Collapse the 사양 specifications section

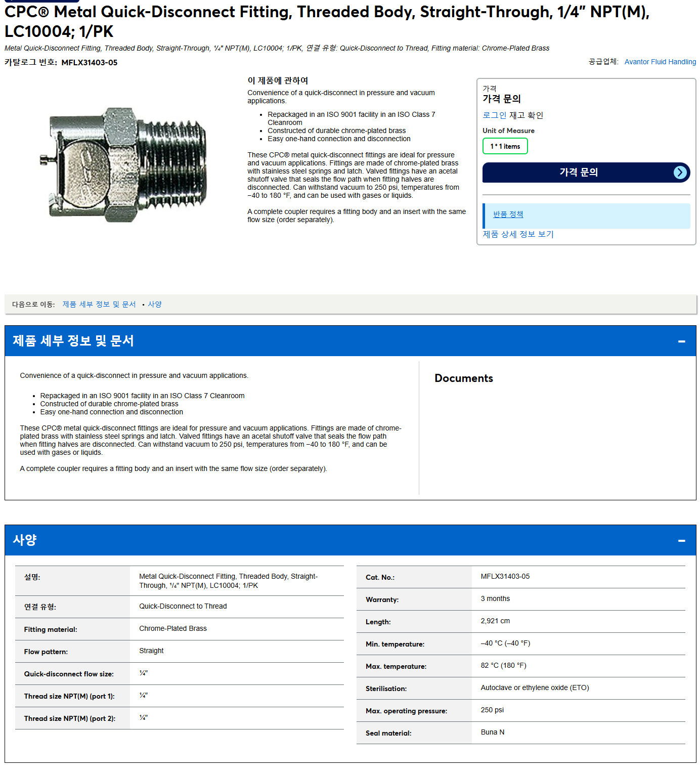pyautogui.click(x=681, y=541)
